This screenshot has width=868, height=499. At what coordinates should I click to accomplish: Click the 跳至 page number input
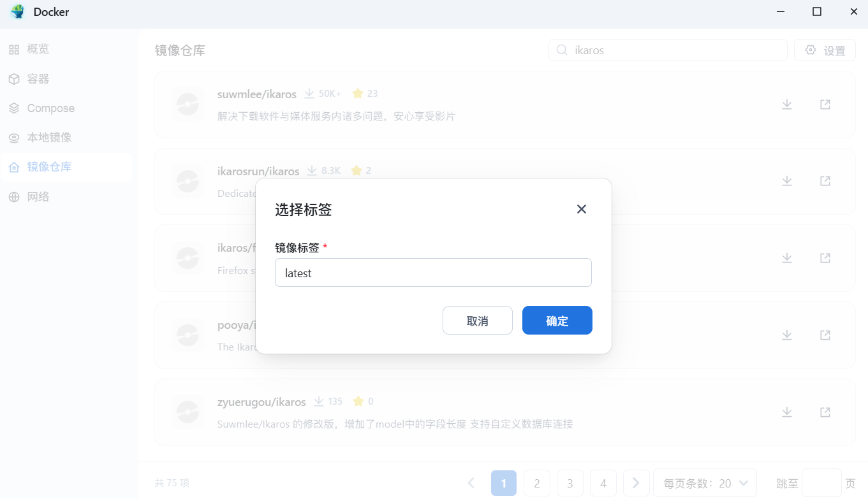click(x=821, y=483)
